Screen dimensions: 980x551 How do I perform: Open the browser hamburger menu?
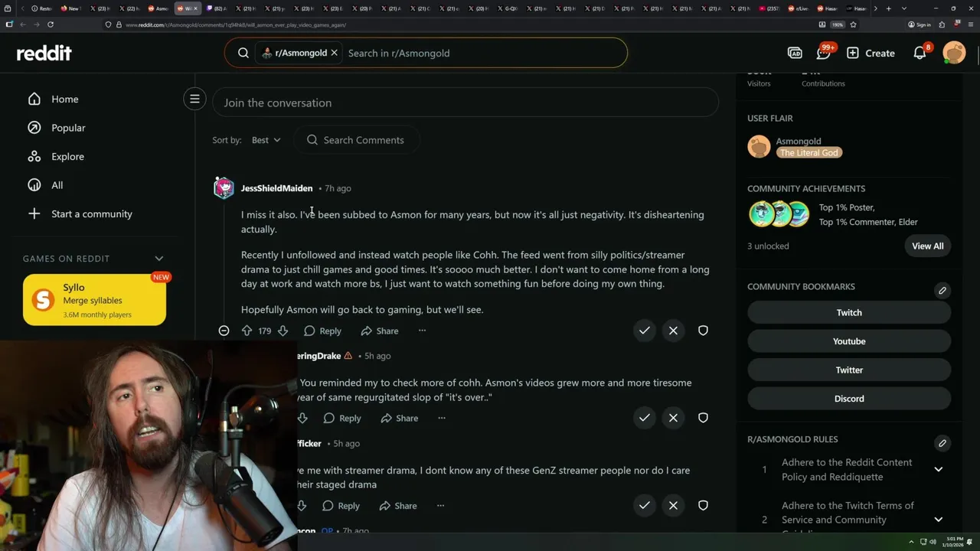coord(971,24)
